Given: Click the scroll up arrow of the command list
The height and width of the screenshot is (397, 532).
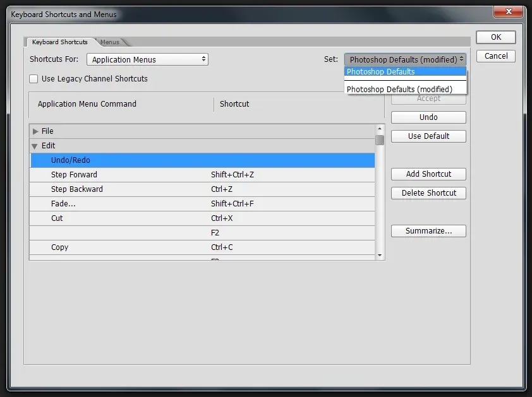Looking at the screenshot, I should pos(380,129).
